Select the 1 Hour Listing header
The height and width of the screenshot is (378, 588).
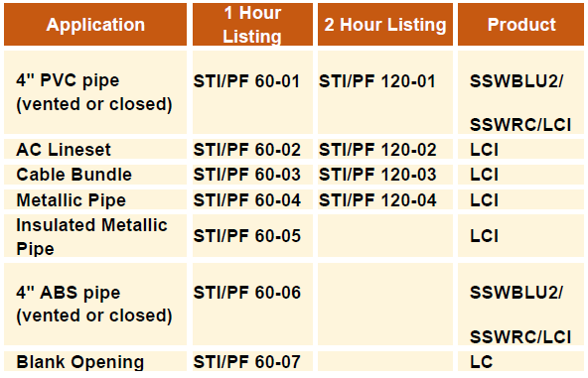[x=252, y=25]
